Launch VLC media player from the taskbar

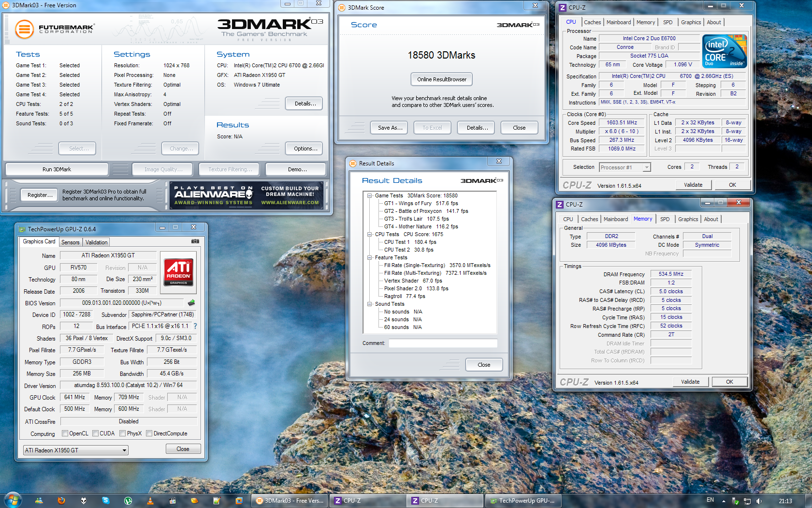click(x=150, y=501)
